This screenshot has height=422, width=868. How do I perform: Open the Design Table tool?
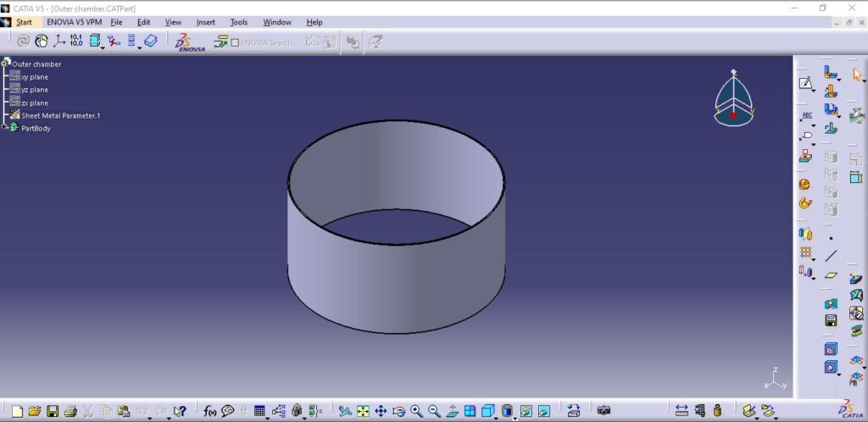pos(259,411)
